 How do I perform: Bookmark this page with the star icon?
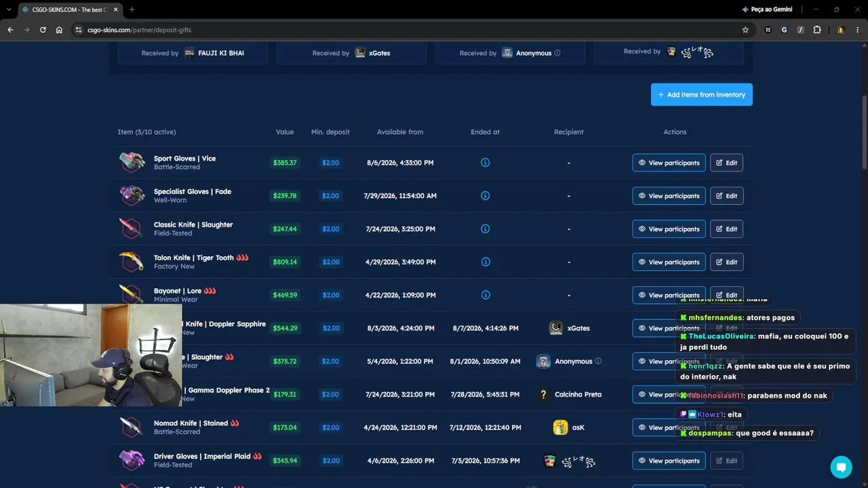[745, 30]
